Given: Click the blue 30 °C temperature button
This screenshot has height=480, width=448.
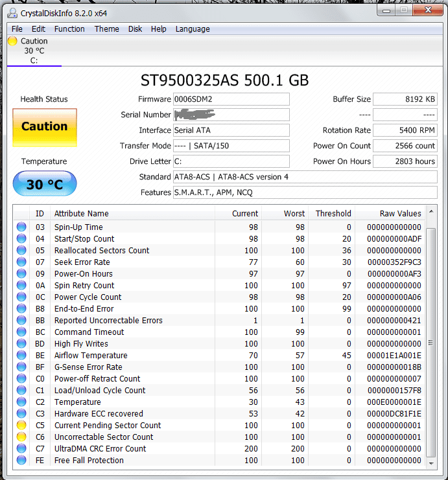Looking at the screenshot, I should [45, 184].
